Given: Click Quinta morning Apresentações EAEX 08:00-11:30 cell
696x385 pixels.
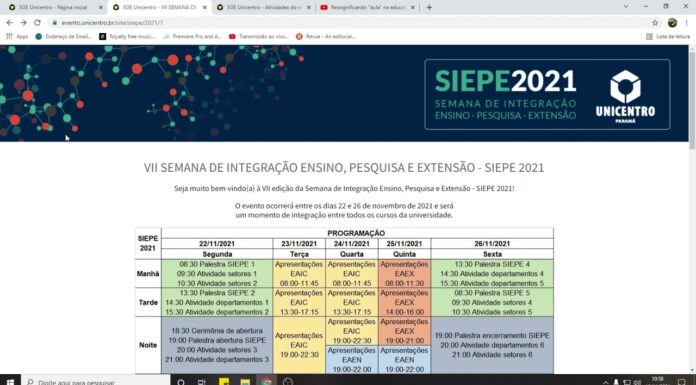Looking at the screenshot, I should [404, 274].
